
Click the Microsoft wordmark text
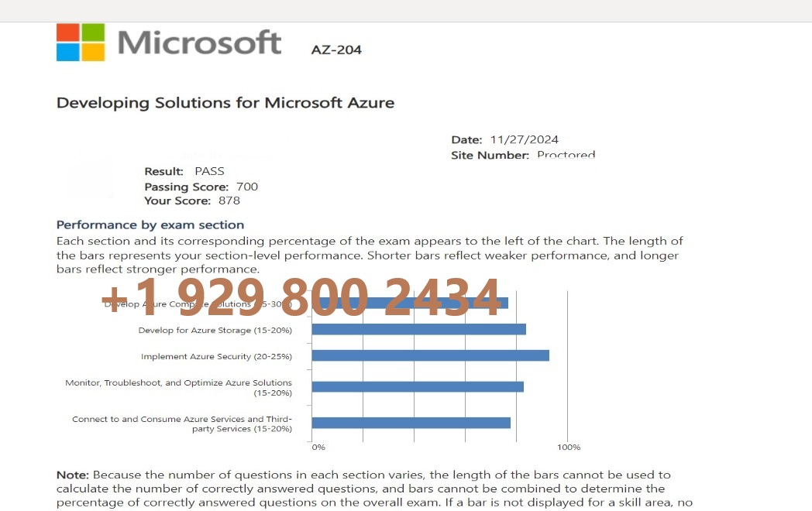click(199, 43)
